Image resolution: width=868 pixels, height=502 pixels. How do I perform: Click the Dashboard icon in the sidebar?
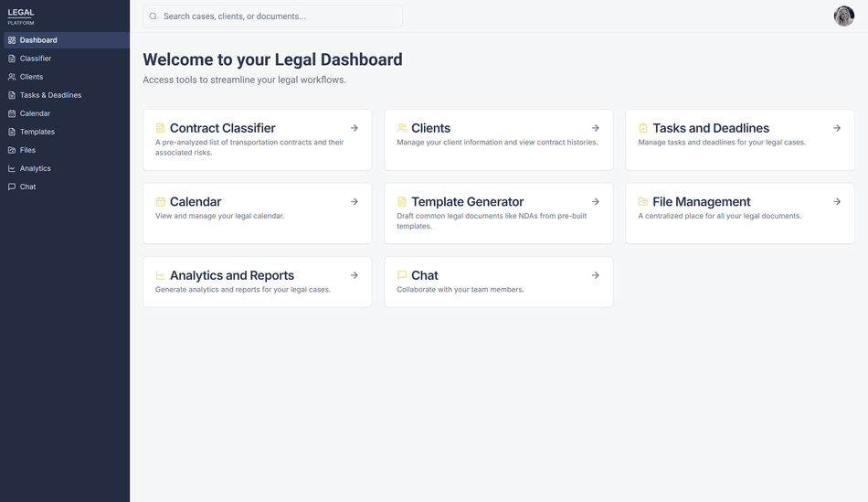(x=12, y=40)
